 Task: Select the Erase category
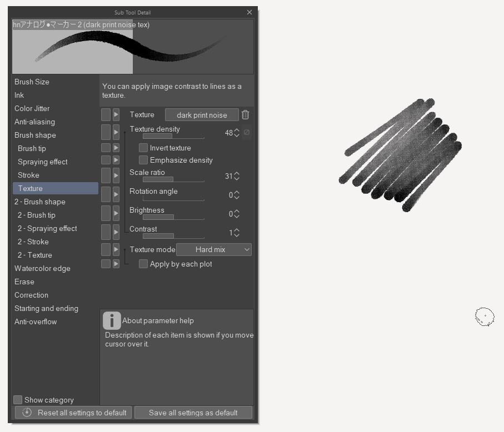tap(55, 282)
